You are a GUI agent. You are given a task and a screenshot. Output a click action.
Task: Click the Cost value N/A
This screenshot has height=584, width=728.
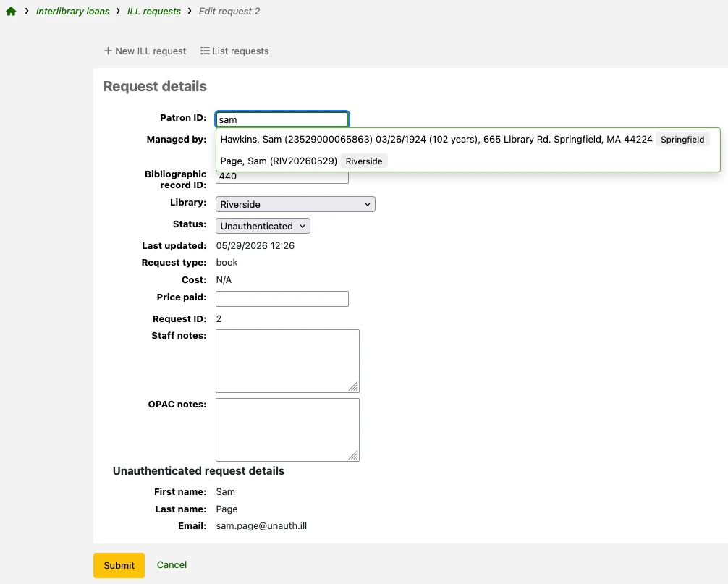(224, 280)
